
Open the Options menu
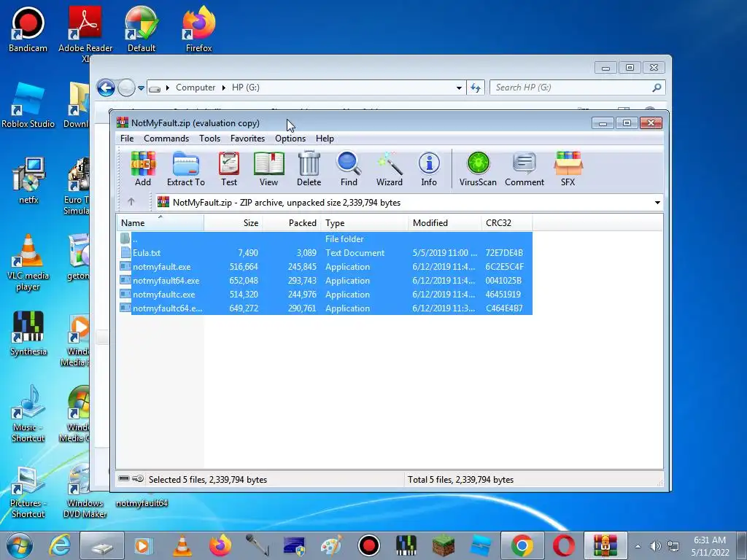290,139
